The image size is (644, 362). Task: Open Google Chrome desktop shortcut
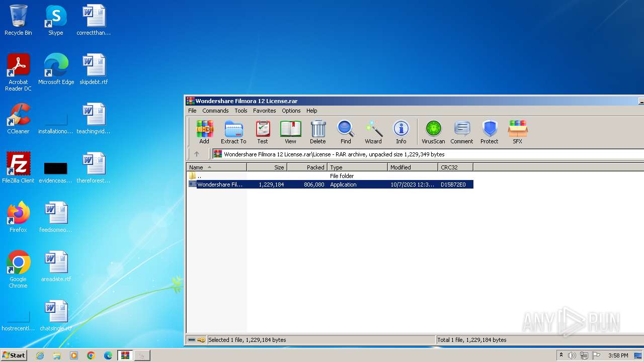click(x=18, y=270)
